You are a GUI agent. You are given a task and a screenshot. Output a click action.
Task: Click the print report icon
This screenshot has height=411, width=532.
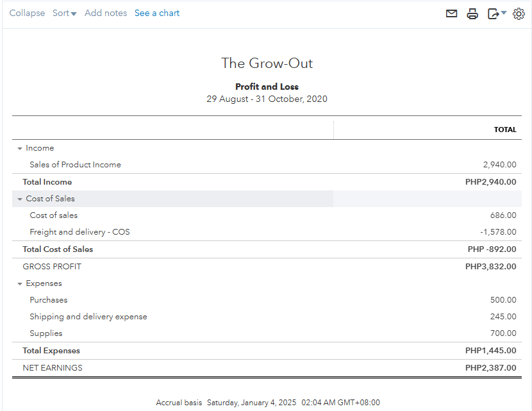click(x=472, y=13)
